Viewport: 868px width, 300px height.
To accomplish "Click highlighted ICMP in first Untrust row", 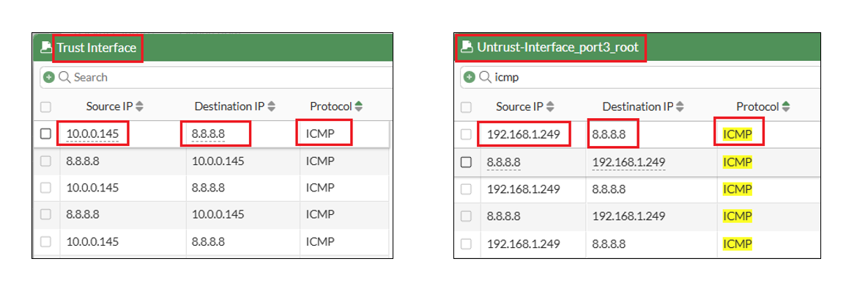I will (x=738, y=134).
